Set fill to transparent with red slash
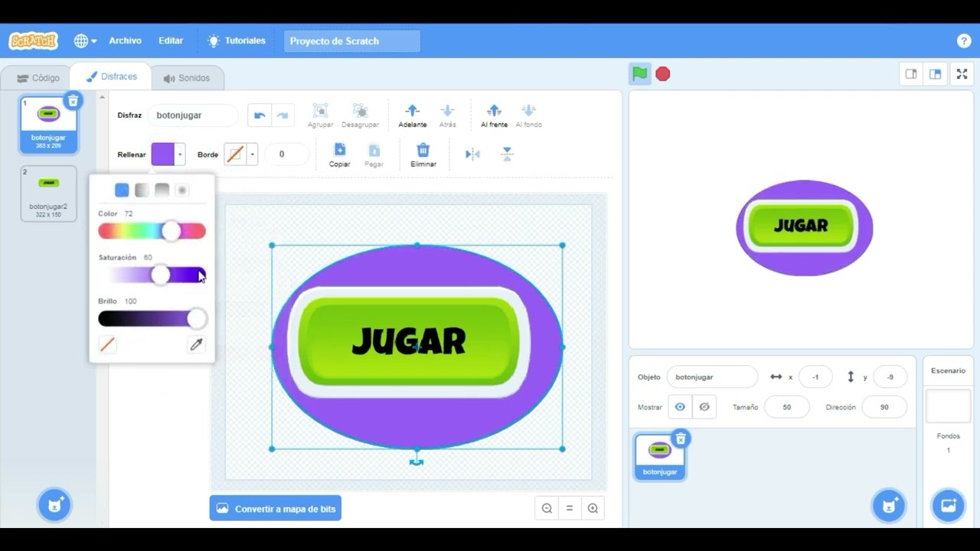Screen dimensions: 980x551 pos(107,345)
